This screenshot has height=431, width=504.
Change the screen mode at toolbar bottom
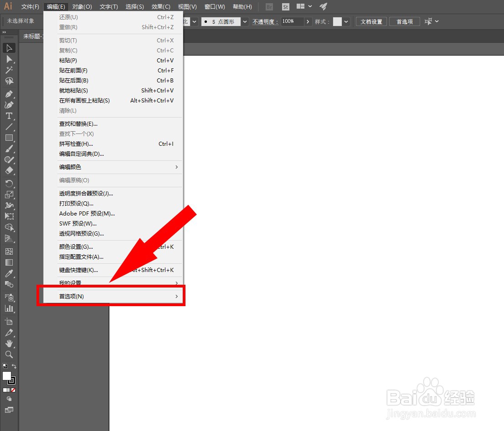[9, 410]
